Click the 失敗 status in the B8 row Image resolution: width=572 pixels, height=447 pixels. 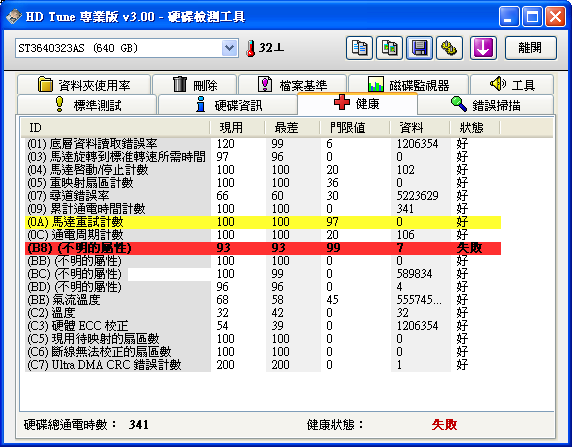469,248
